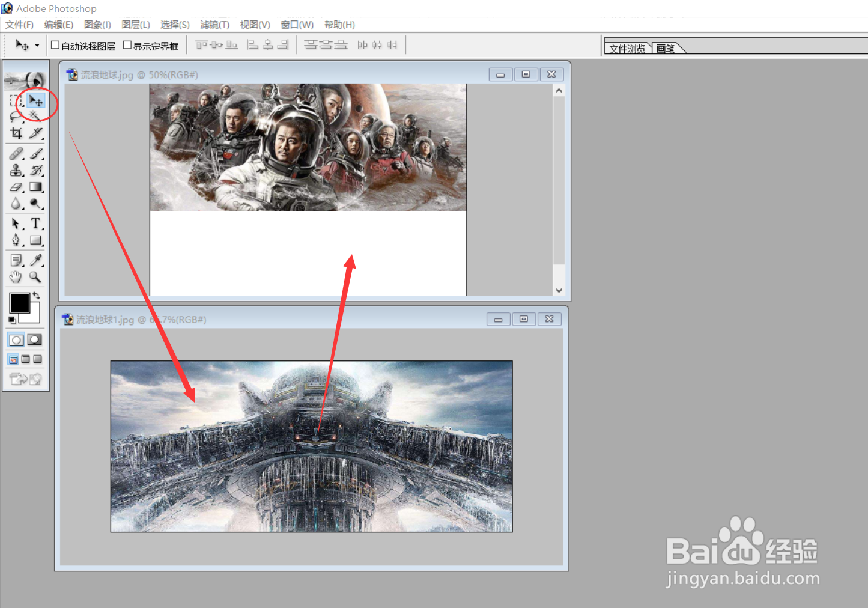Select the Dodge tool
This screenshot has width=868, height=608.
[x=35, y=204]
